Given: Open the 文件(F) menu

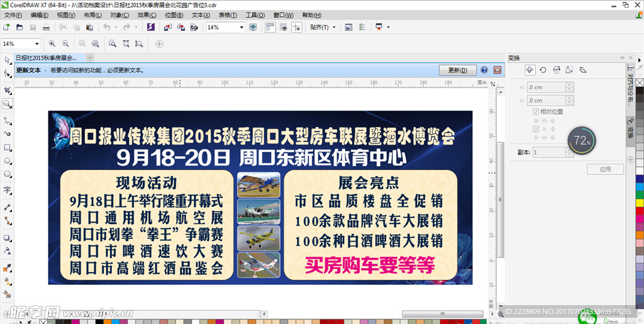Looking at the screenshot, I should coord(13,15).
